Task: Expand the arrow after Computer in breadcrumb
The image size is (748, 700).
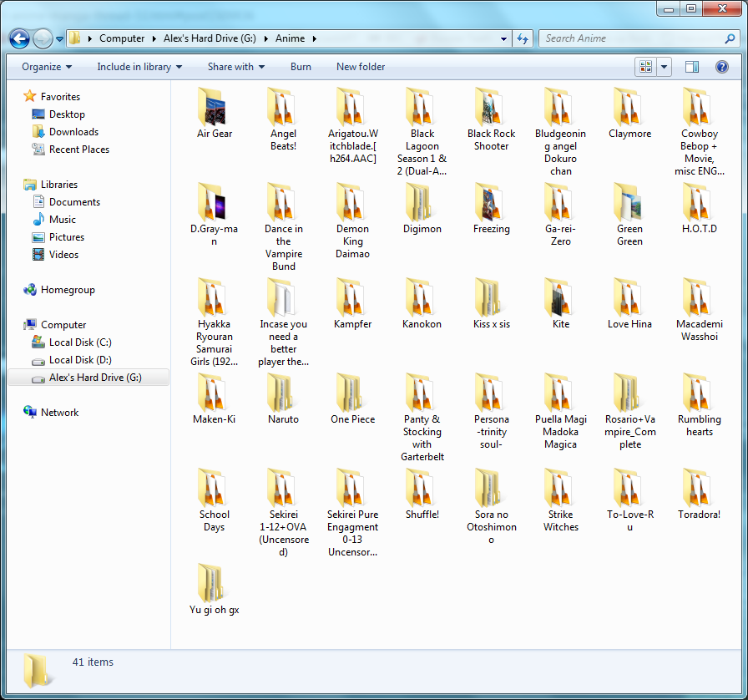Action: click(154, 38)
